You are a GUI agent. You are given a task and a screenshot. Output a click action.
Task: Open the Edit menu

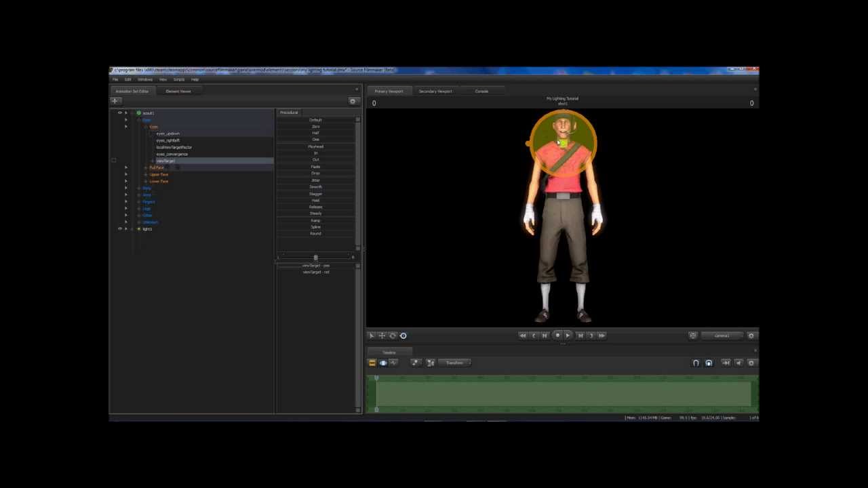click(x=127, y=79)
